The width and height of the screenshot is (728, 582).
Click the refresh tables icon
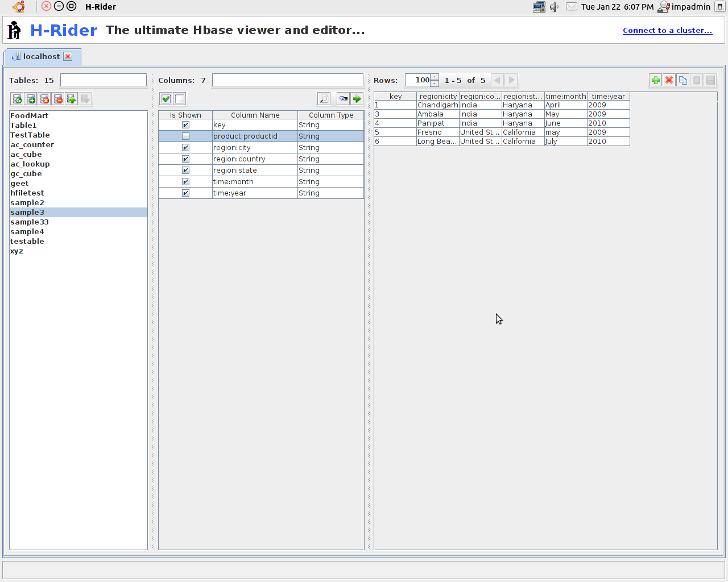click(x=17, y=99)
